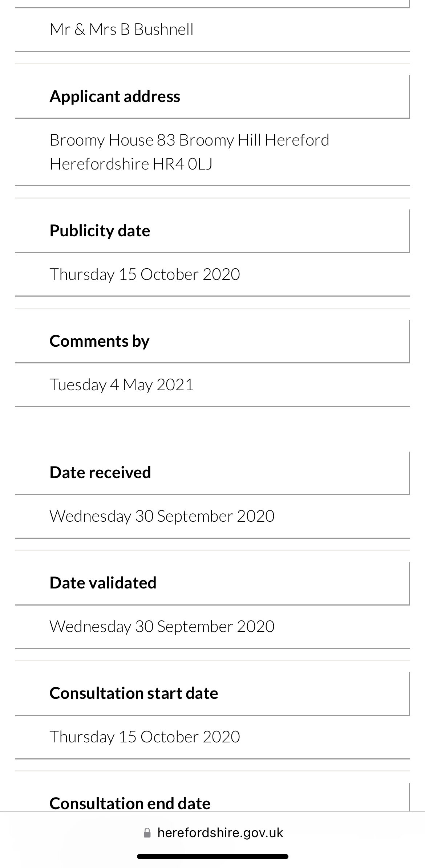Tap the Herefordshire HR4 0LJ postcode line
The width and height of the screenshot is (425, 868).
(x=131, y=164)
